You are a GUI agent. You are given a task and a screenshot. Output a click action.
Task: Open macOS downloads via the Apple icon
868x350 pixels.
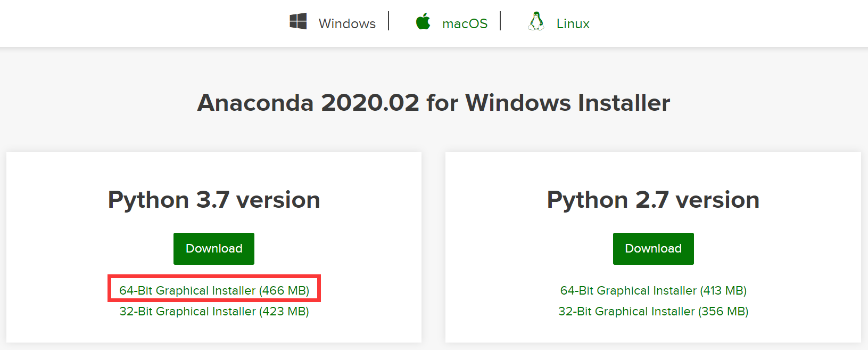click(423, 21)
